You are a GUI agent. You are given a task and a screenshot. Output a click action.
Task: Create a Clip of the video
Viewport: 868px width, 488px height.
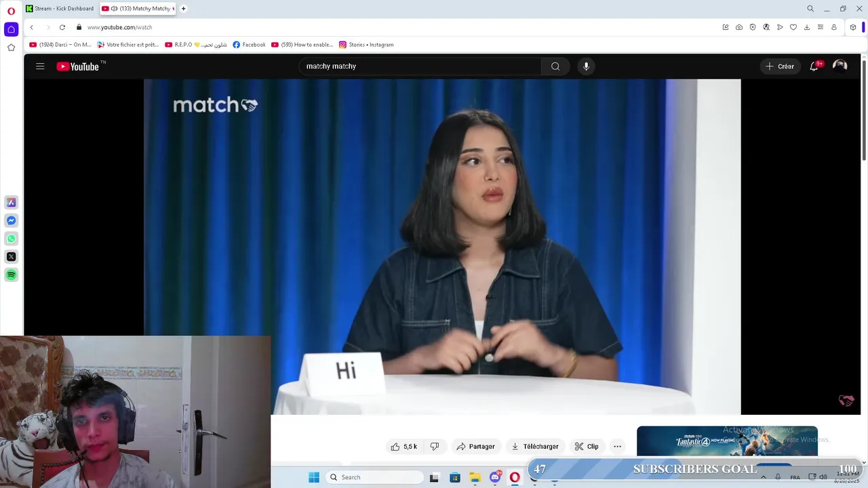click(x=587, y=447)
